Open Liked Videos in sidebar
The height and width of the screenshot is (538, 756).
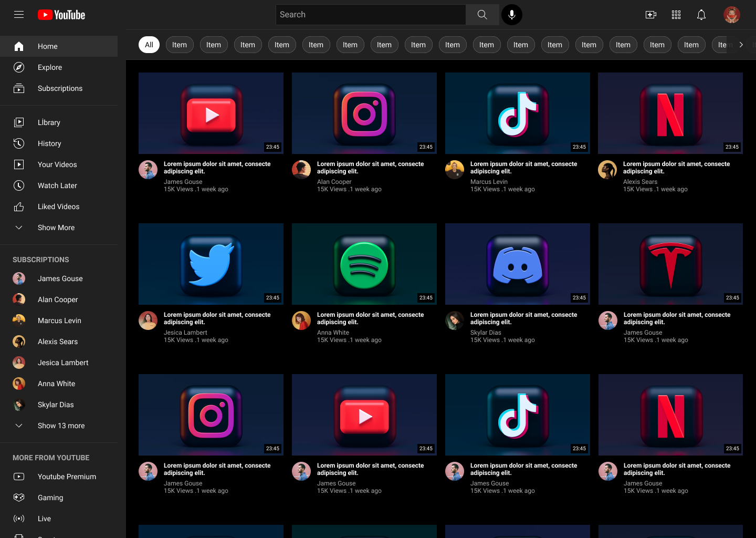pos(59,206)
